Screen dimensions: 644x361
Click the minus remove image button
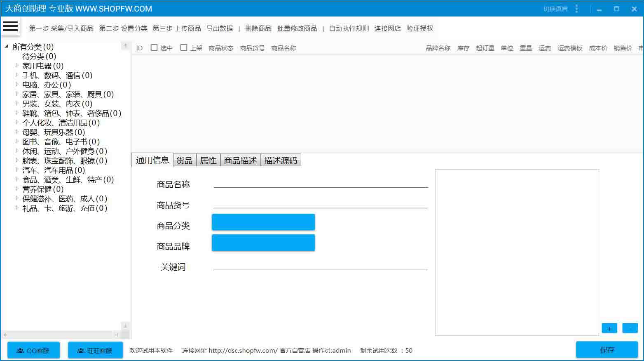tap(630, 328)
